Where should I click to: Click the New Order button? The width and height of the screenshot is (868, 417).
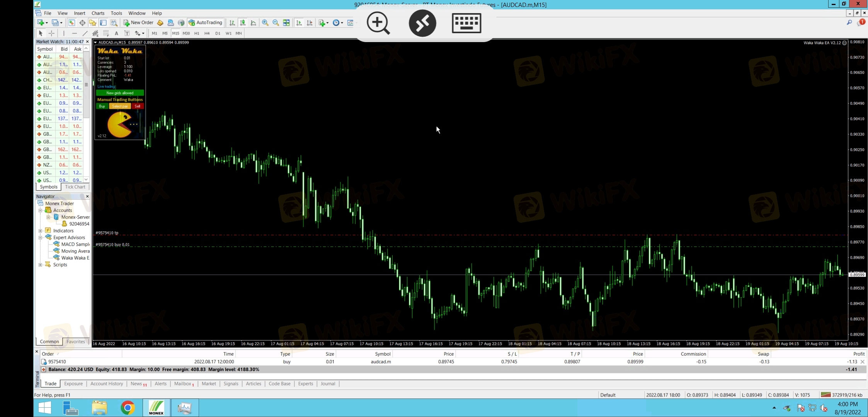pos(138,23)
